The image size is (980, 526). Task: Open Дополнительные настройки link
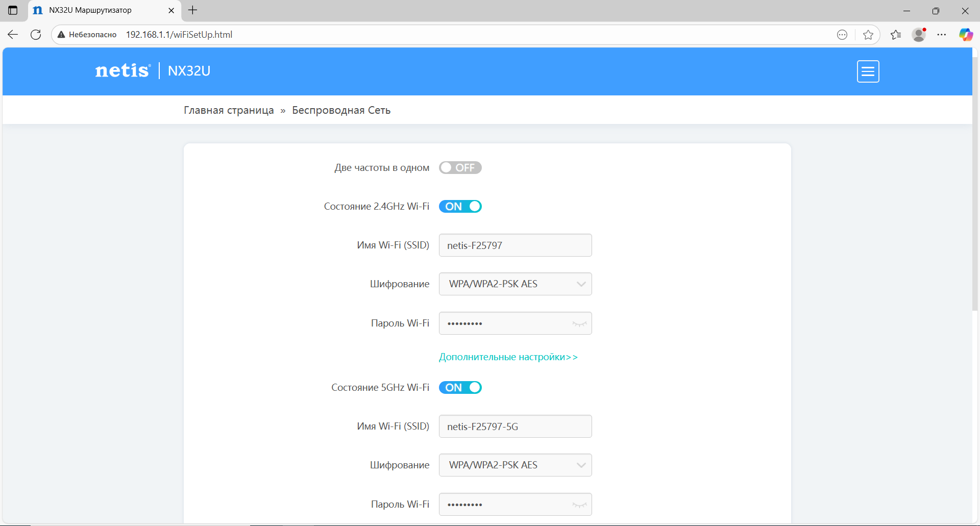508,357
